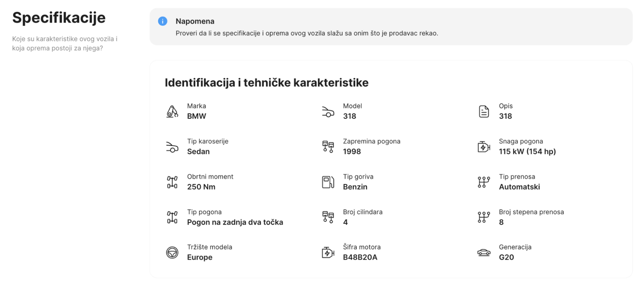Click the Broj cilindara label
Viewport: 644px width, 287px height.
(x=362, y=212)
